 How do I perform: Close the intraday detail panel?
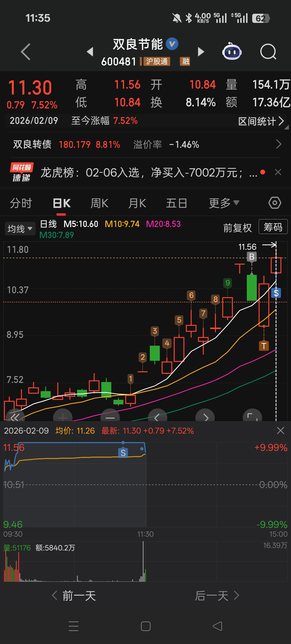(x=280, y=430)
